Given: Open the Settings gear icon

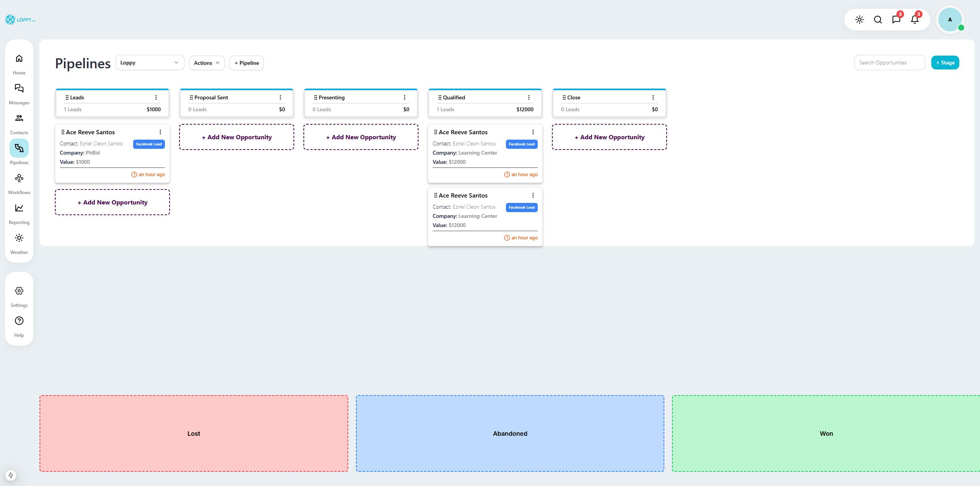Looking at the screenshot, I should point(19,291).
